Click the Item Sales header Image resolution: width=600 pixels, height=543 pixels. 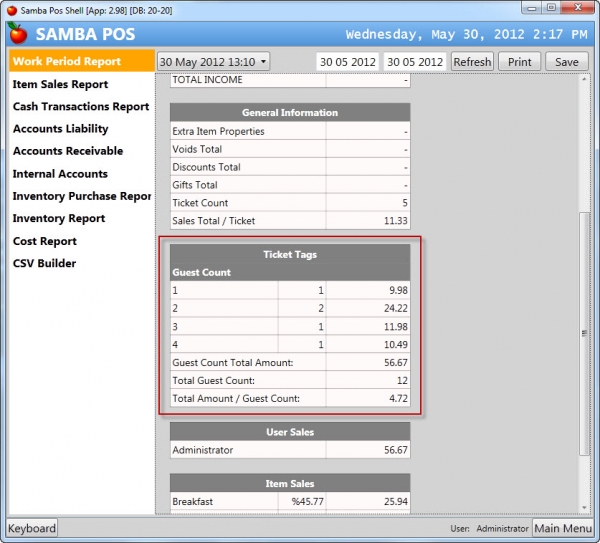290,484
